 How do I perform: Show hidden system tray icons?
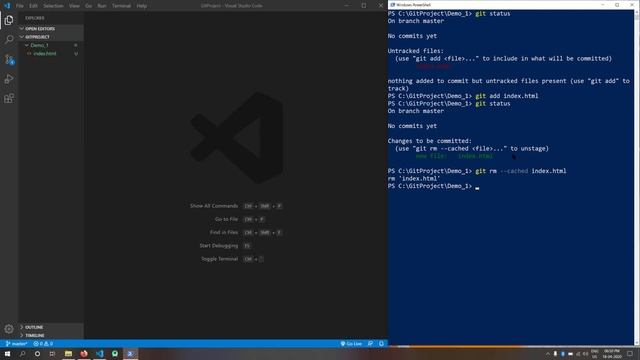point(548,354)
